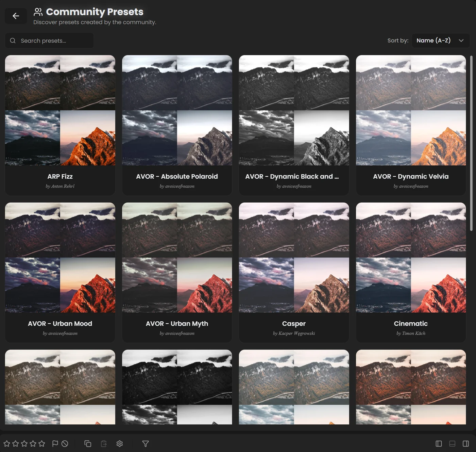Screen dimensions: 476x452
Task: Open the funnel filter icon
Action: coord(146,443)
